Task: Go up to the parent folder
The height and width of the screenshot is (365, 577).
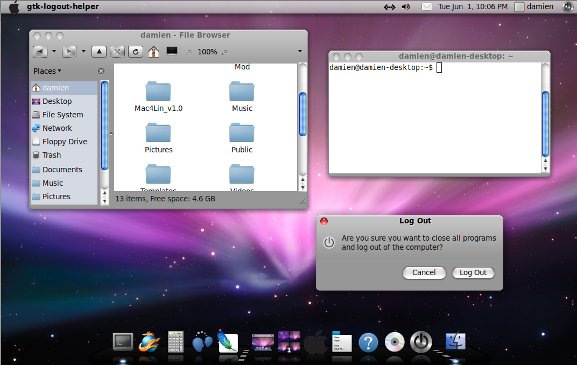Action: coord(99,52)
